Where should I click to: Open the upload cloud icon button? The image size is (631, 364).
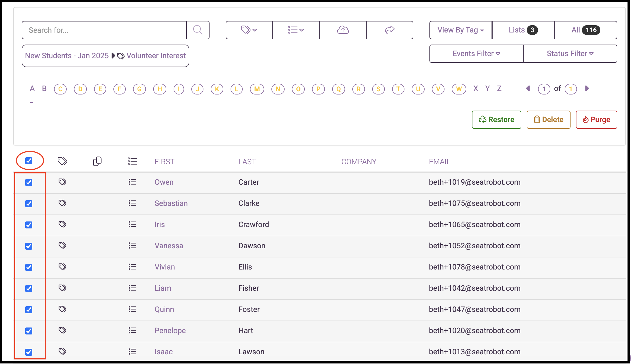343,30
